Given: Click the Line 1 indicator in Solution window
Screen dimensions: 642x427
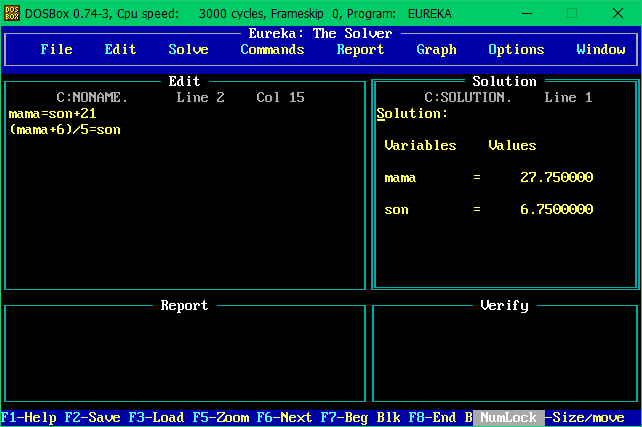Looking at the screenshot, I should coord(568,97).
